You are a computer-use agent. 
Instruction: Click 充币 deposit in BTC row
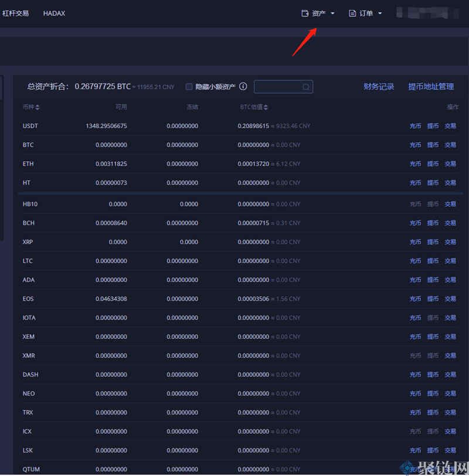point(415,145)
